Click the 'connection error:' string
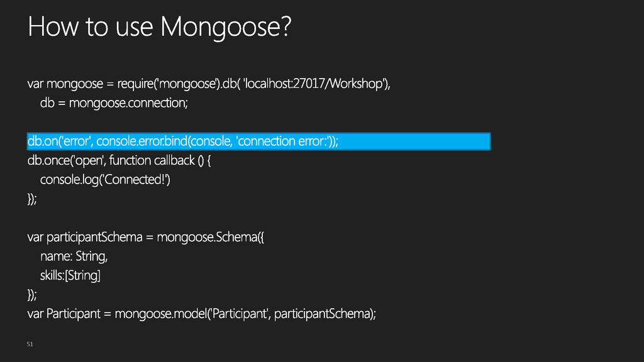Screen dimensions: 644x362 click(x=283, y=141)
